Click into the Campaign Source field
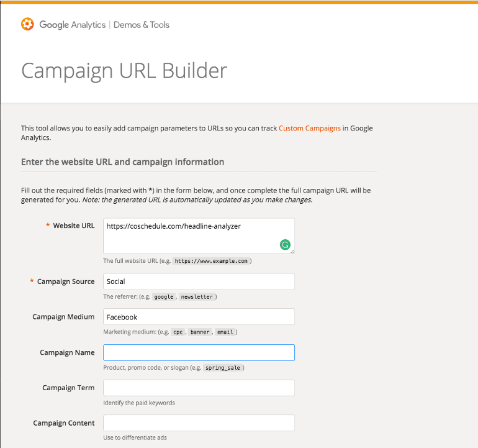The image size is (478, 448). [199, 281]
